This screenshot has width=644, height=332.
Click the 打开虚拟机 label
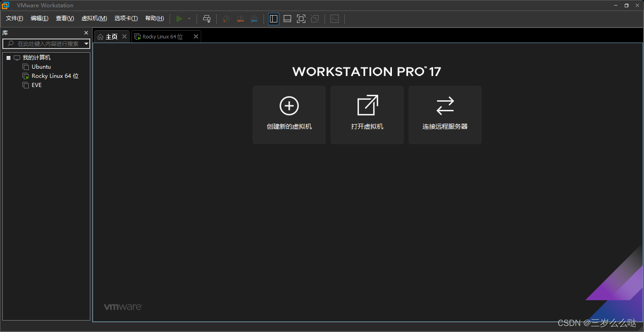pyautogui.click(x=367, y=126)
